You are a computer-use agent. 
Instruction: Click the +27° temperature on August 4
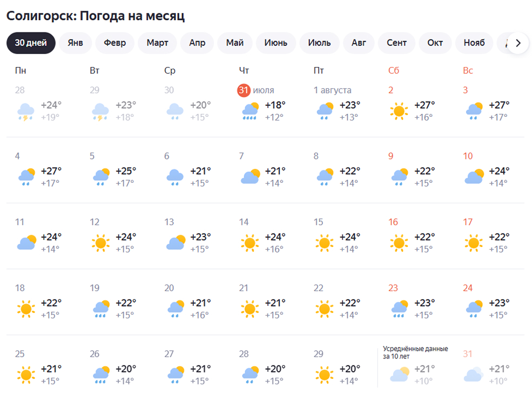pos(51,171)
